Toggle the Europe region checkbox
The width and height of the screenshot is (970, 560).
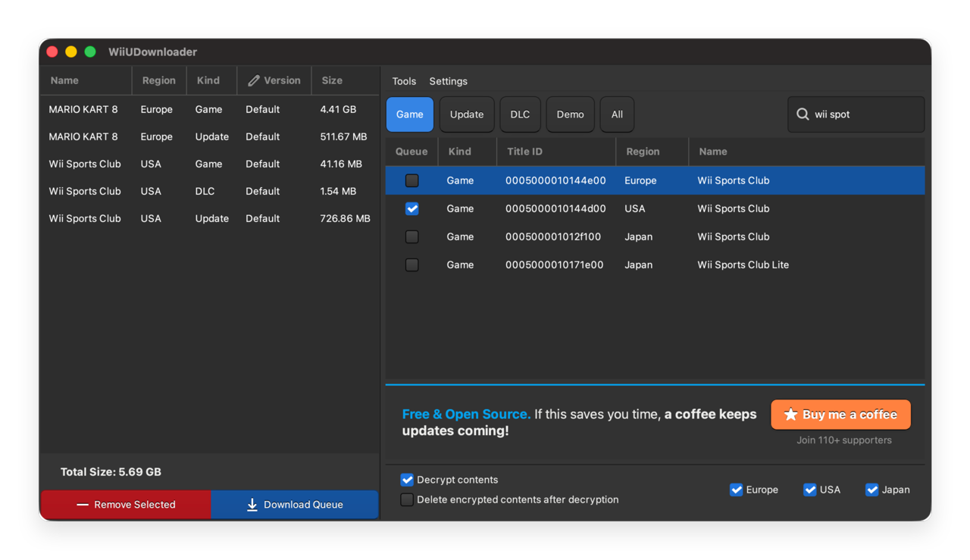pyautogui.click(x=736, y=490)
